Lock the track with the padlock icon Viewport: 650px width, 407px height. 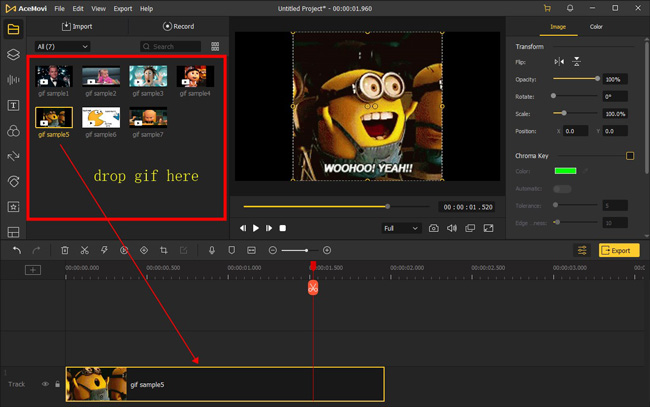tap(57, 384)
